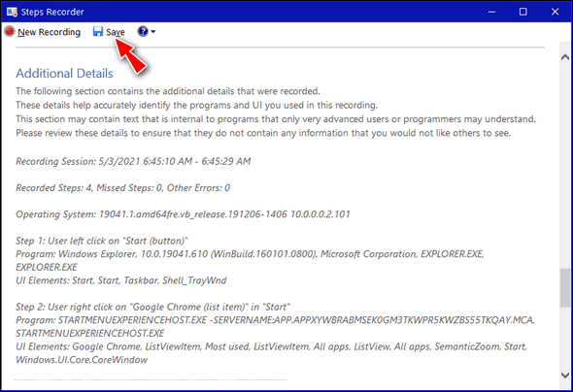Click the Recording Session timestamp line

point(133,161)
